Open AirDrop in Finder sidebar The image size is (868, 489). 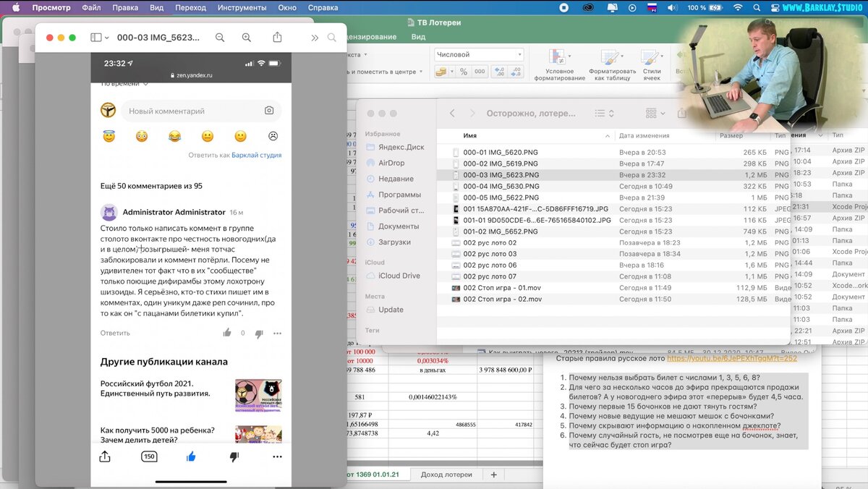391,163
